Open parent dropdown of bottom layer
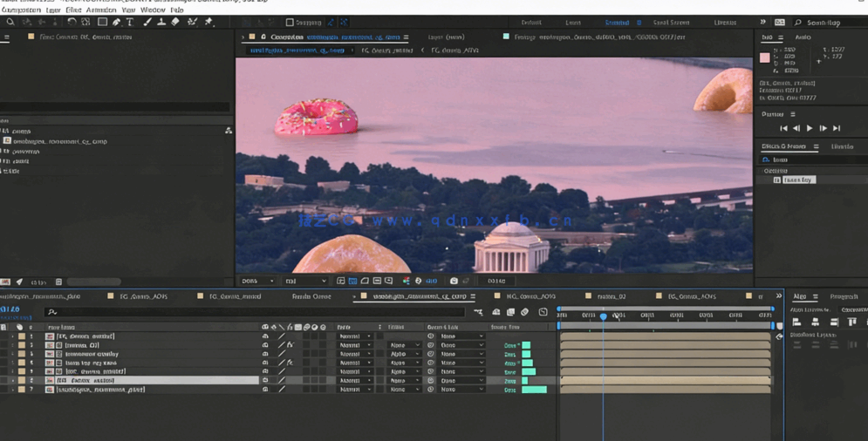Viewport: 868px width, 441px height. pos(462,389)
